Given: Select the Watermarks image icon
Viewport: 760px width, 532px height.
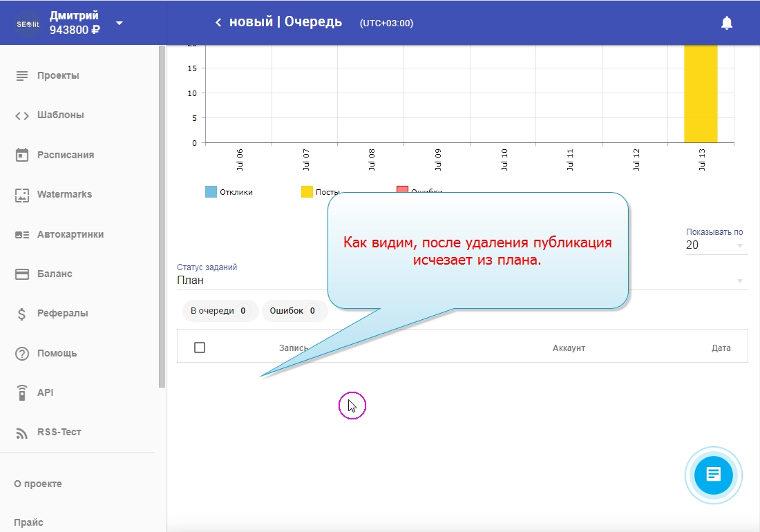Looking at the screenshot, I should (x=22, y=195).
